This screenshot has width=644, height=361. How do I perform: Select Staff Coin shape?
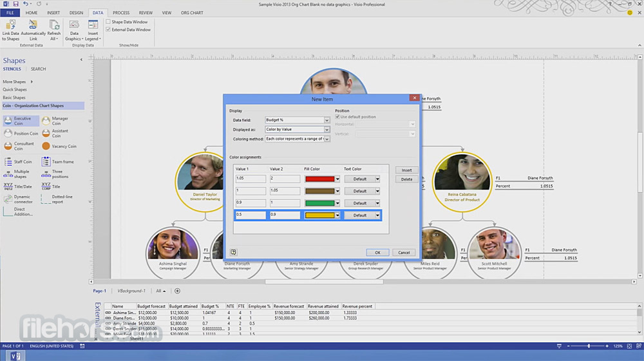pyautogui.click(x=19, y=162)
